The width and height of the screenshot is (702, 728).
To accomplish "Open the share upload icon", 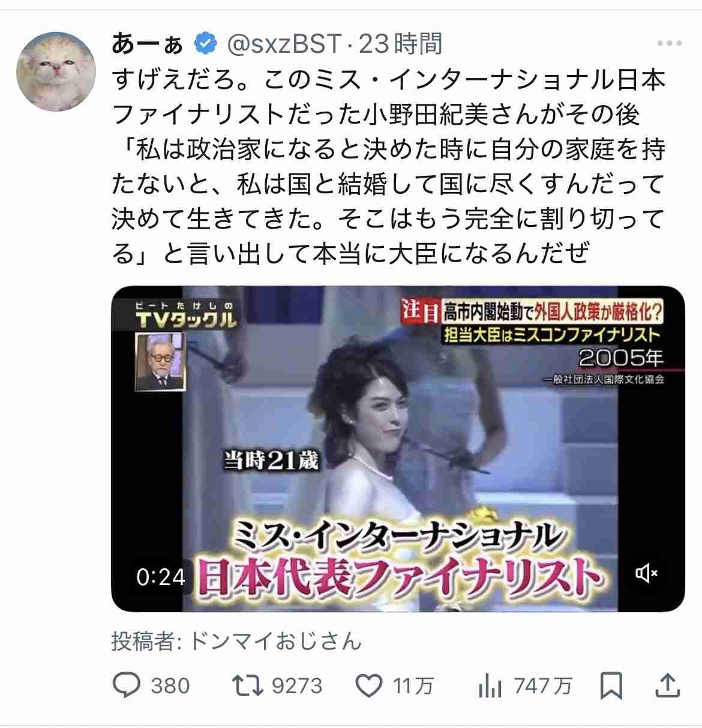I will point(668,685).
